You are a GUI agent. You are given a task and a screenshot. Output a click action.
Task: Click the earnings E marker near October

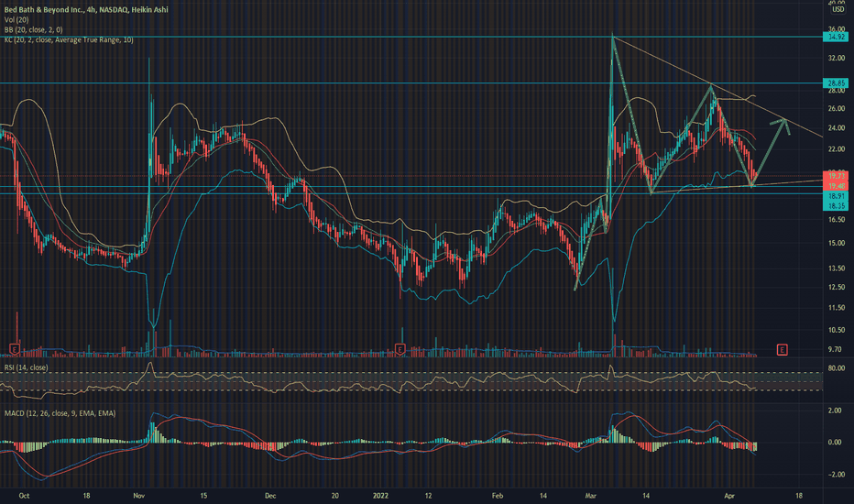pyautogui.click(x=15, y=349)
